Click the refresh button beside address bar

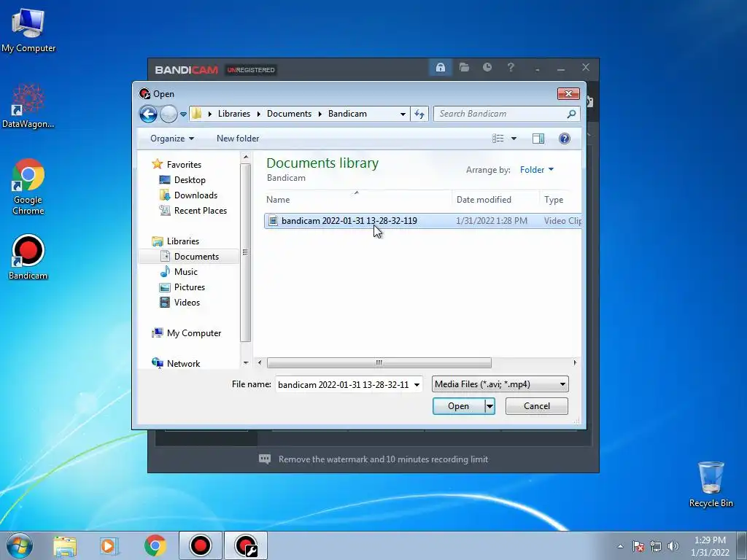[x=419, y=114]
